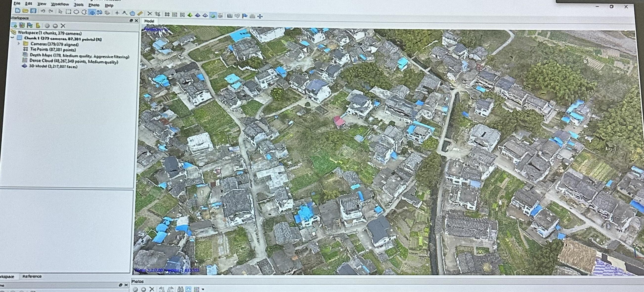644x292 pixels.
Task: Choose the Free-form Selection tool
Action: click(x=84, y=12)
